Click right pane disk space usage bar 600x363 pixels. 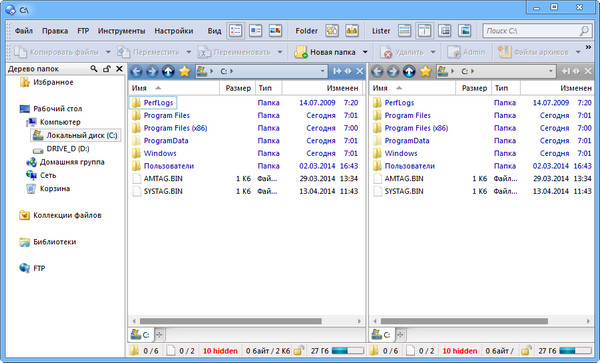(x=575, y=350)
